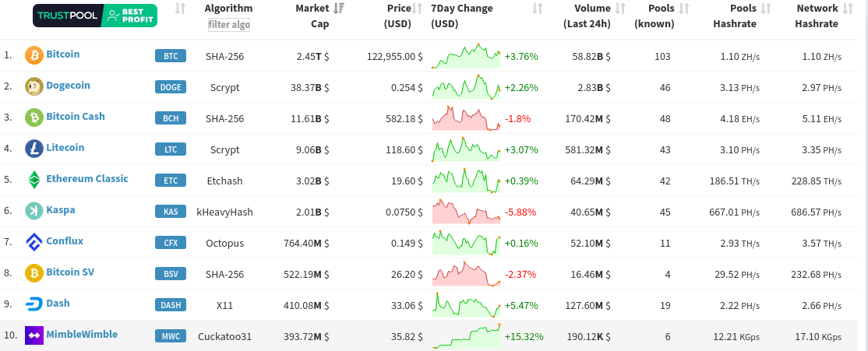The height and width of the screenshot is (351, 868).
Task: Click the Bitcoin coin logo icon
Action: coord(34,55)
